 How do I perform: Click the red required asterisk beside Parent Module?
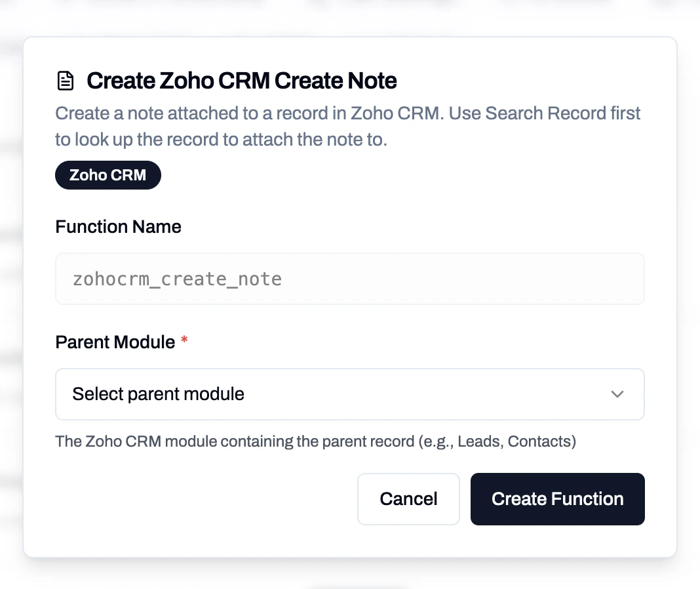coord(184,340)
